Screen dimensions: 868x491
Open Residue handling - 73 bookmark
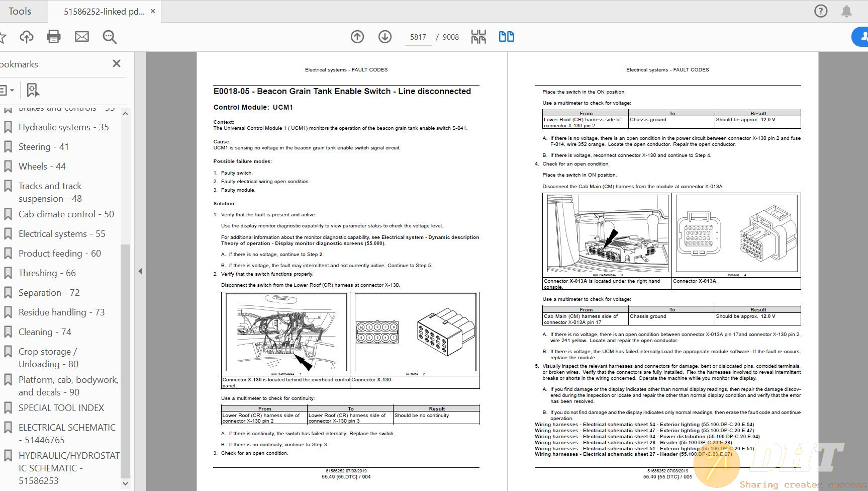pos(62,312)
